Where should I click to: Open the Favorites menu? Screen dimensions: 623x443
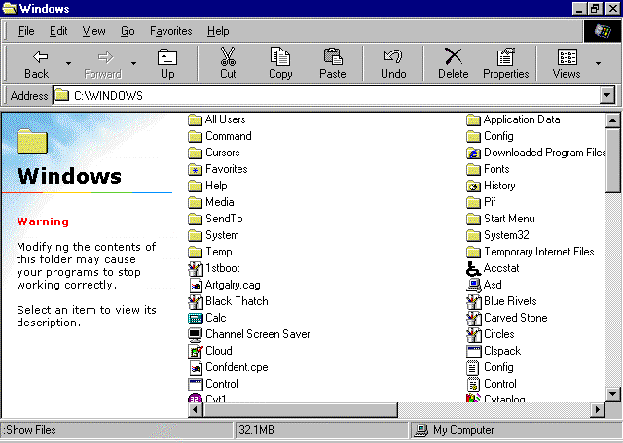coord(171,31)
